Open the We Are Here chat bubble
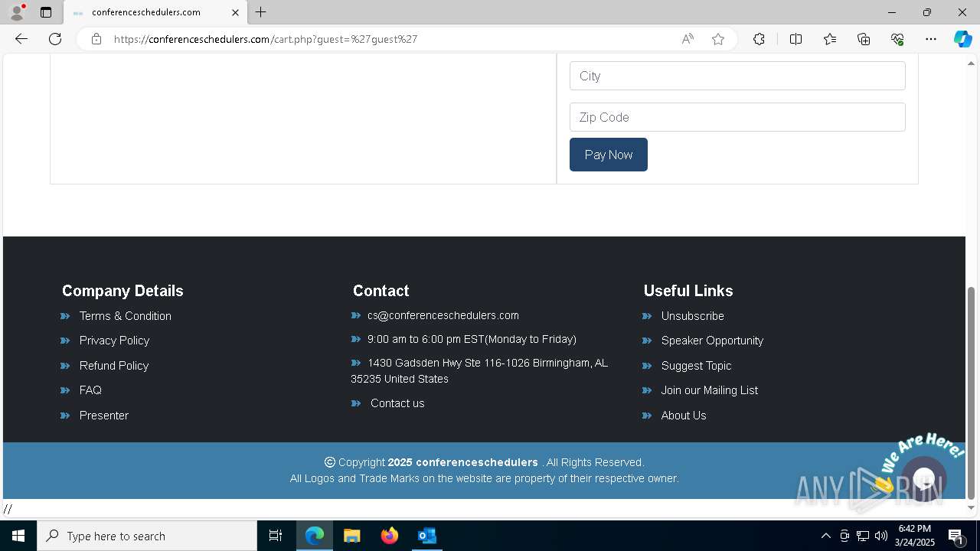980x551 pixels. point(923,479)
